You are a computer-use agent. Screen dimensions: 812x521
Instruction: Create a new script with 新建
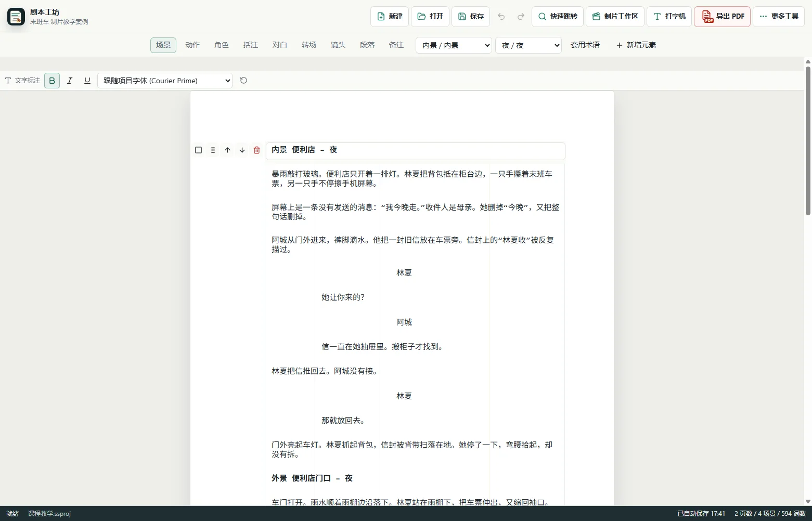click(390, 17)
